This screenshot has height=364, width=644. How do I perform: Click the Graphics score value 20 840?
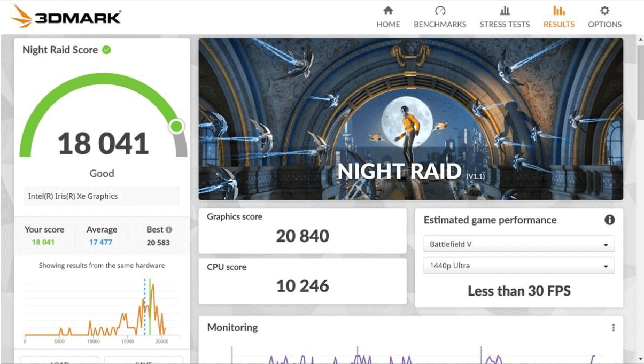click(302, 236)
